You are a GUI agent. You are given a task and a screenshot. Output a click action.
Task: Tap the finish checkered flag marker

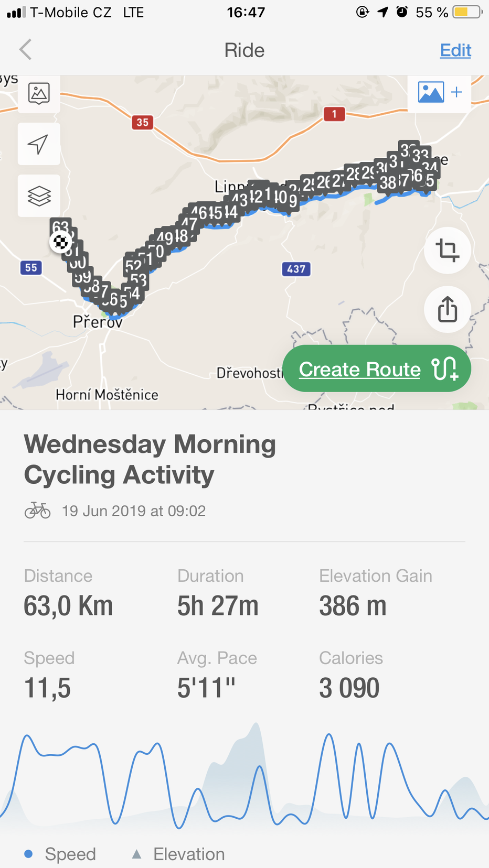(60, 242)
